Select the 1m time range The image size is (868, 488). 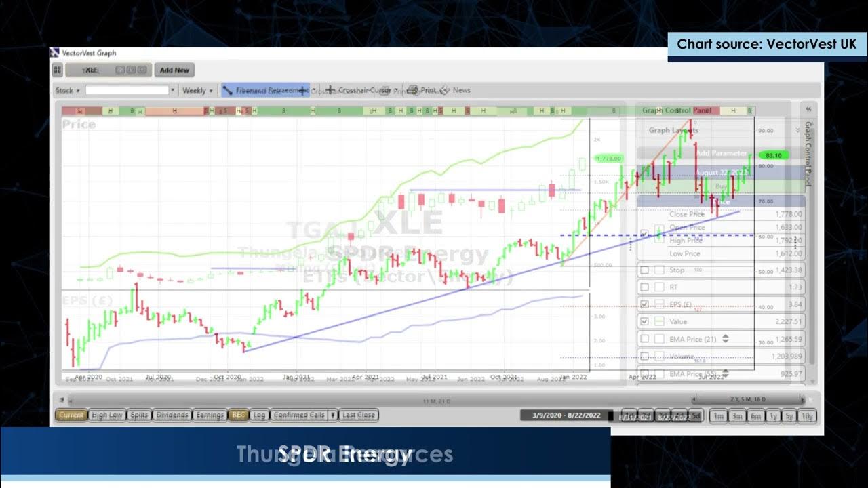717,416
